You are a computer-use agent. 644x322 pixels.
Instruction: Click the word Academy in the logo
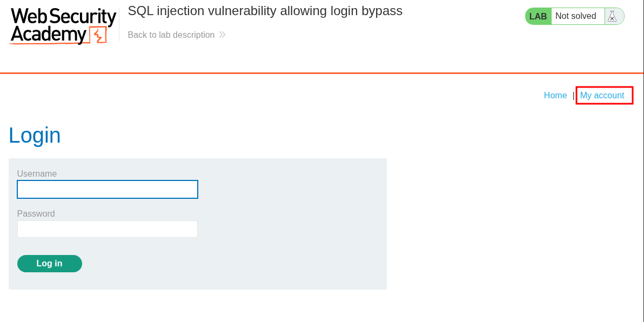(49, 35)
